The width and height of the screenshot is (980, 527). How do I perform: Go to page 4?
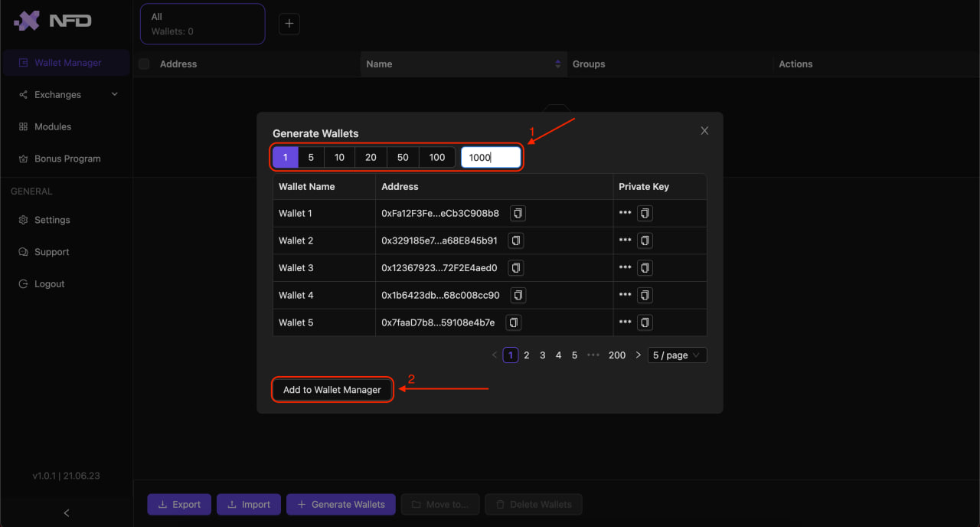point(559,355)
